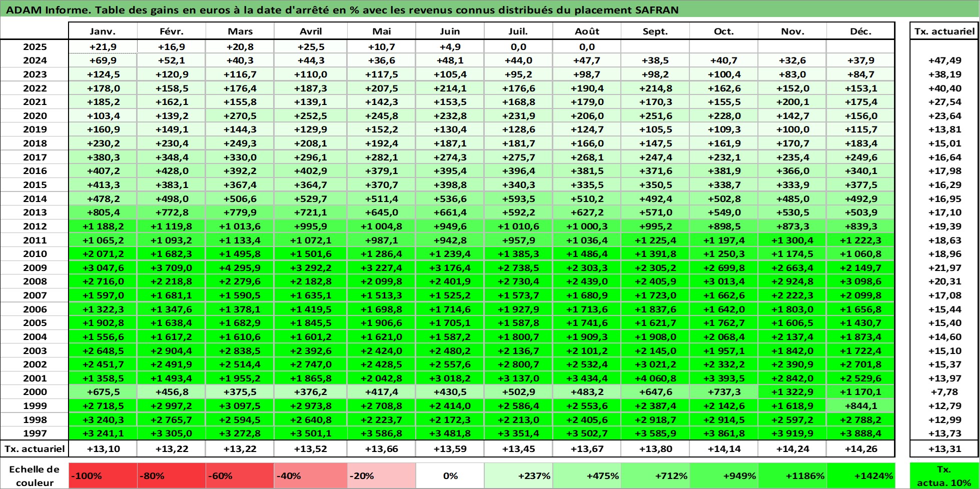
Task: Select the cell with value +7,78
Action: [944, 392]
